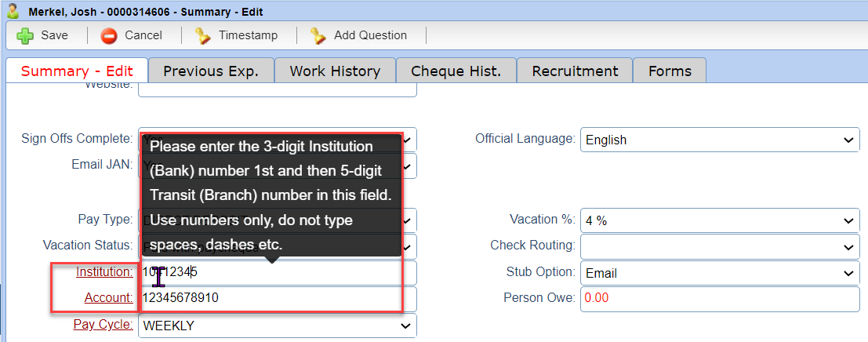Click the Add Question button label
Screen dimensions: 868x342
coord(370,35)
